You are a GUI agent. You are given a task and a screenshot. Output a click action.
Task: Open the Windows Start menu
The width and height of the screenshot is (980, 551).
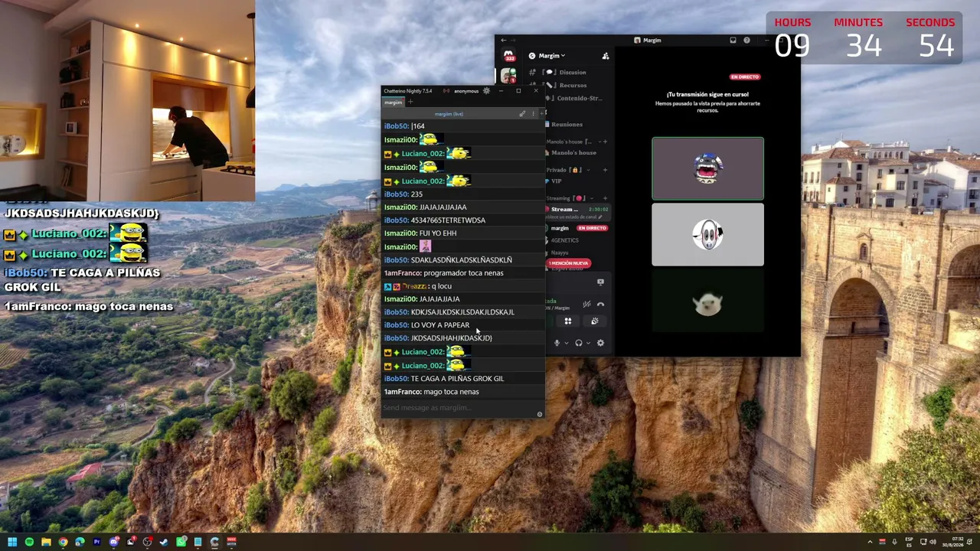coord(12,543)
